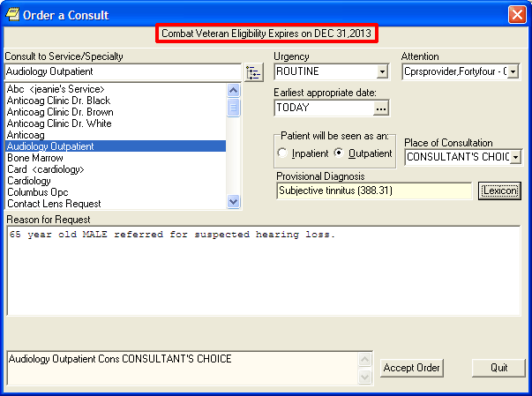The image size is (532, 396).
Task: Select Bone Marrow from service list
Action: click(31, 158)
